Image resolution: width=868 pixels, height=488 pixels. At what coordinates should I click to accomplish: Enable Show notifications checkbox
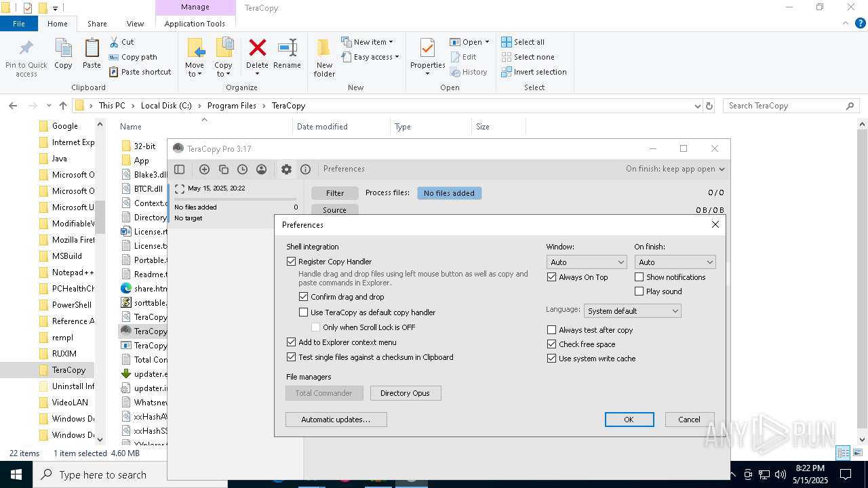pyautogui.click(x=639, y=277)
